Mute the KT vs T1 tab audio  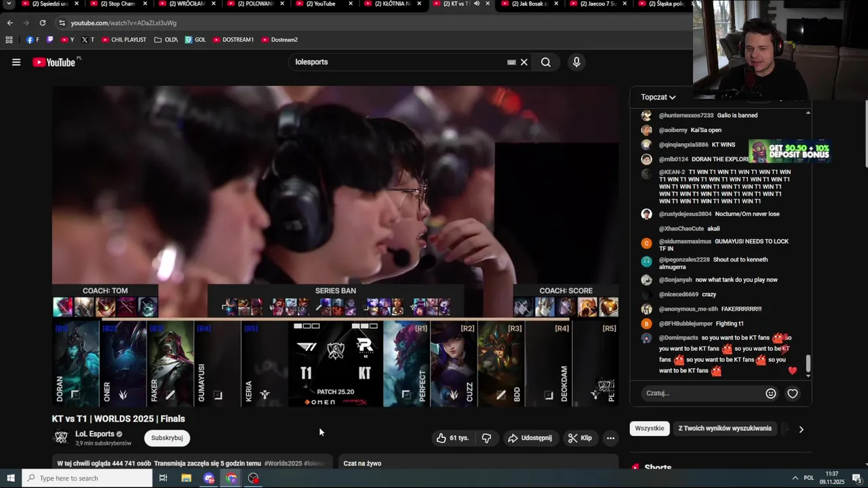476,4
